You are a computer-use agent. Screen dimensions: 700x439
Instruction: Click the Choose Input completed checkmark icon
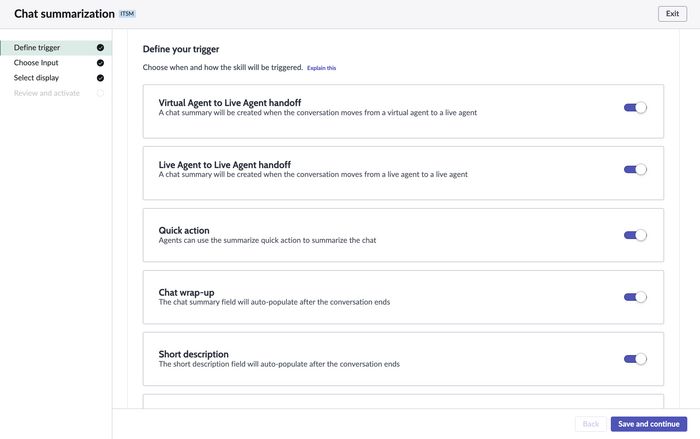(100, 63)
